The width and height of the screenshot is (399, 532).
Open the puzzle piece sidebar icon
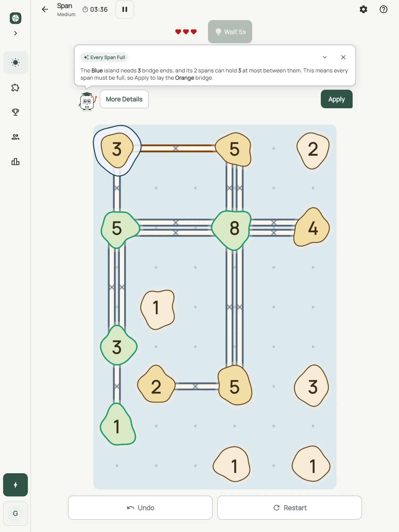15,88
